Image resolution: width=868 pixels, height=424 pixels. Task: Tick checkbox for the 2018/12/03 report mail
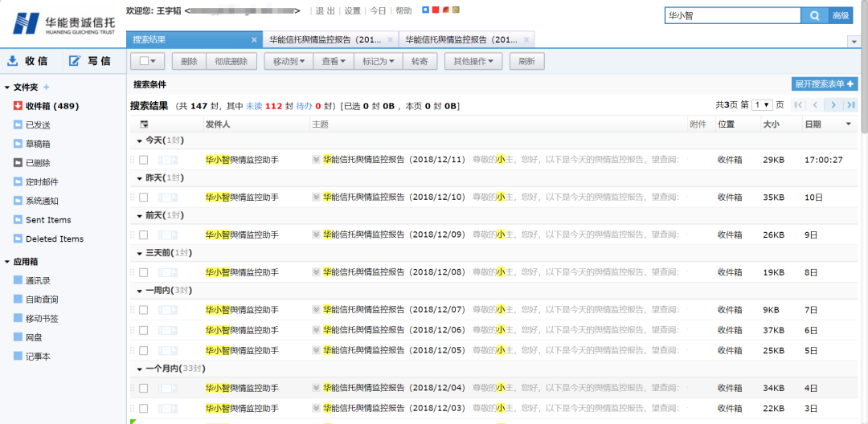click(143, 409)
